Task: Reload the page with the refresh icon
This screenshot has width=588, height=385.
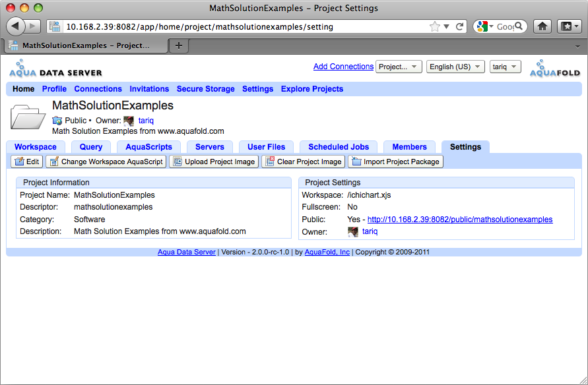Action: [459, 26]
